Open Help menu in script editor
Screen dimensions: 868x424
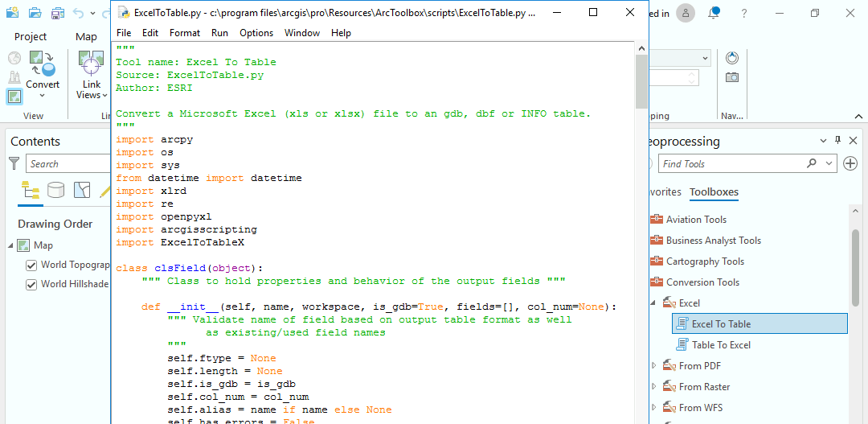(342, 33)
